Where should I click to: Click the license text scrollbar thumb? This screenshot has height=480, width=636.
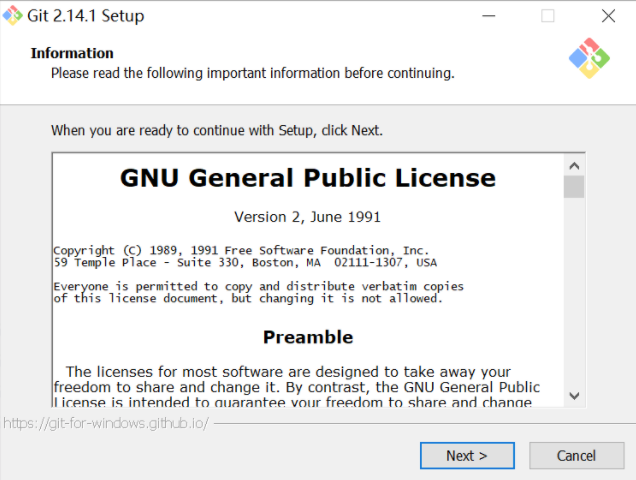[x=574, y=187]
